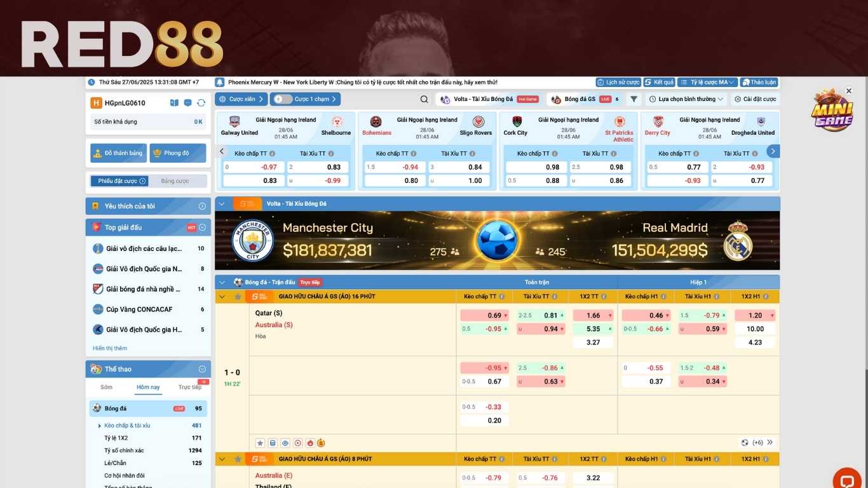The height and width of the screenshot is (488, 868).
Task: Click Qatar (S) handicap odds 0.69
Action: tap(484, 315)
